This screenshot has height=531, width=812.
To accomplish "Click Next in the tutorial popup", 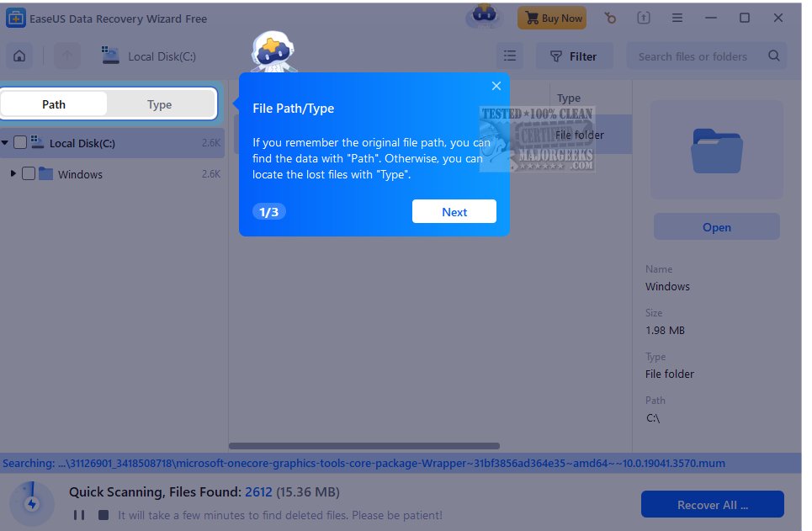I will (x=454, y=211).
